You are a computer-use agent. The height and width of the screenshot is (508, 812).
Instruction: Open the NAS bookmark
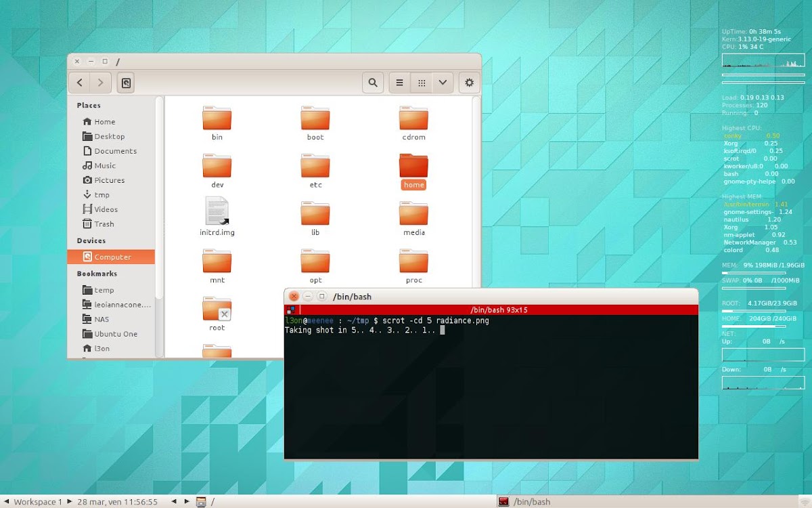click(x=101, y=319)
